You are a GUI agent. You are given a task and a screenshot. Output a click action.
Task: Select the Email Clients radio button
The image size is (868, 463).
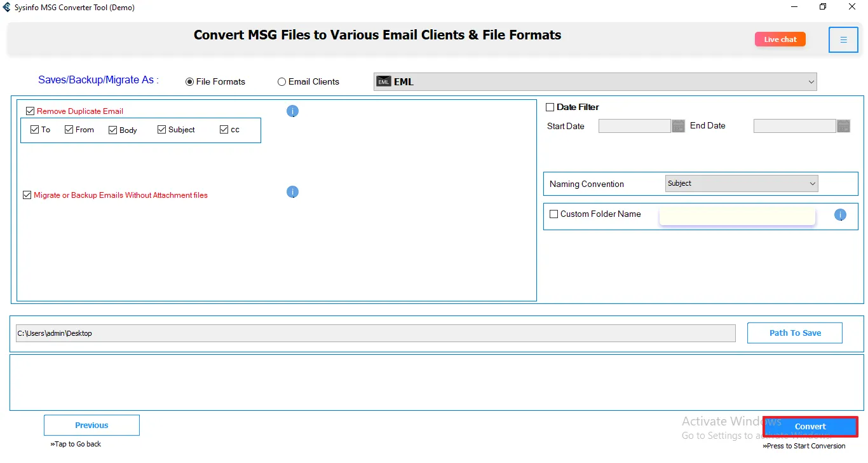point(281,82)
